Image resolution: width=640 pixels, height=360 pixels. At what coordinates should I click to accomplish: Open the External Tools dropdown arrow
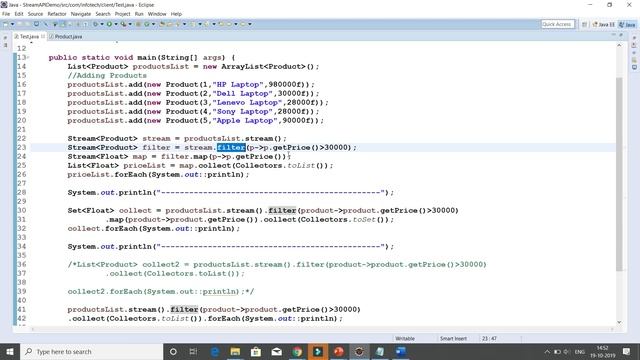[130, 24]
